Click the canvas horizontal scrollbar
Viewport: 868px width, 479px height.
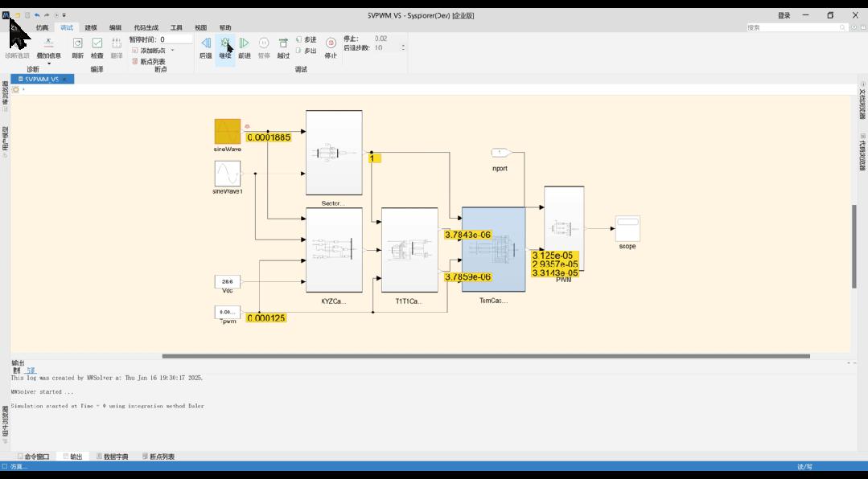(x=485, y=356)
